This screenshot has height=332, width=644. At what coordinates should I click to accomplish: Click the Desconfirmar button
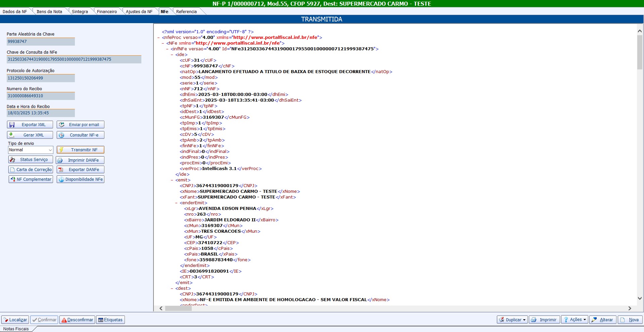77,320
